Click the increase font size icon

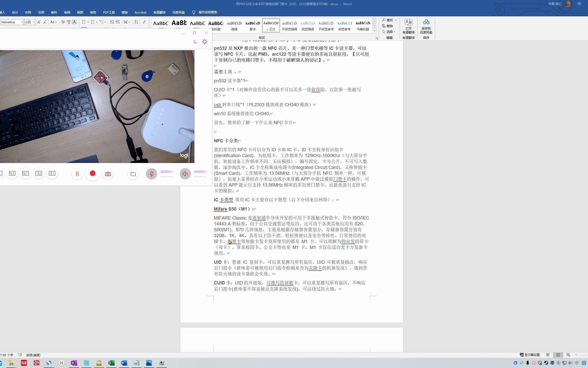pos(39,22)
